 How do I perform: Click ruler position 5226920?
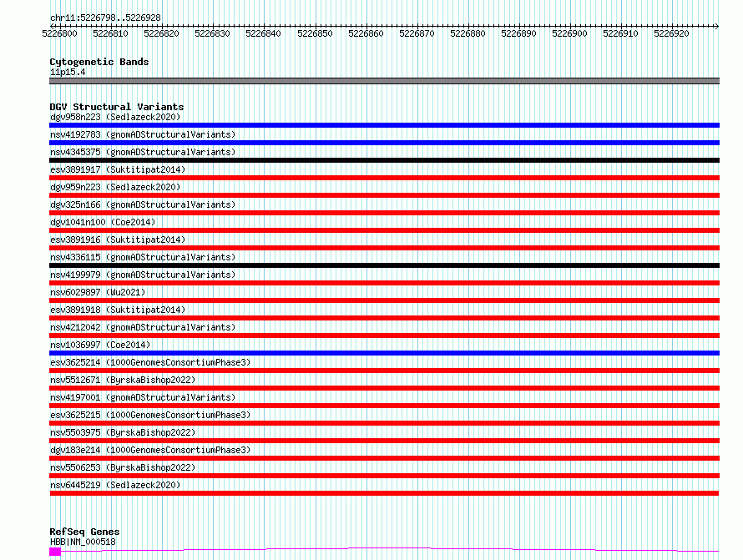(x=671, y=33)
